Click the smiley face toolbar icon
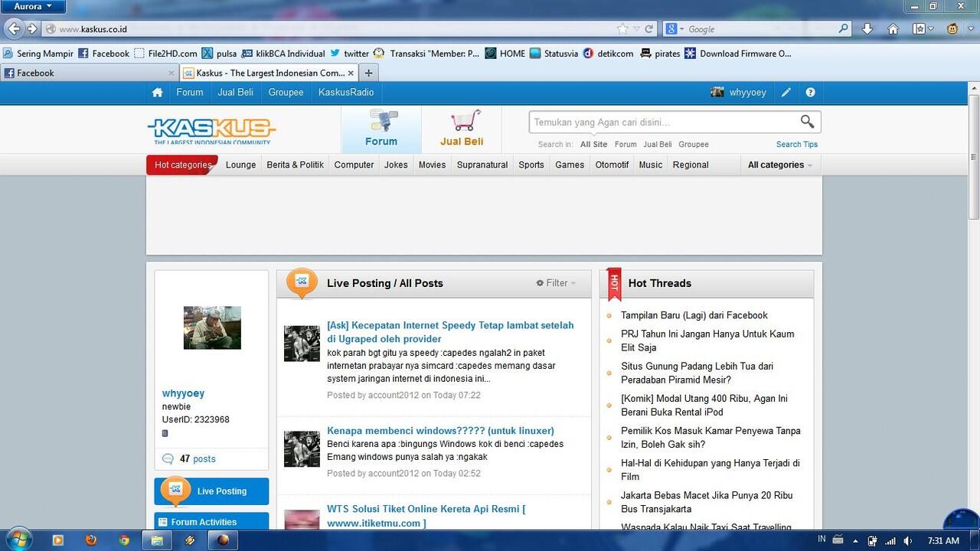Viewport: 980px width, 551px height. 952,29
